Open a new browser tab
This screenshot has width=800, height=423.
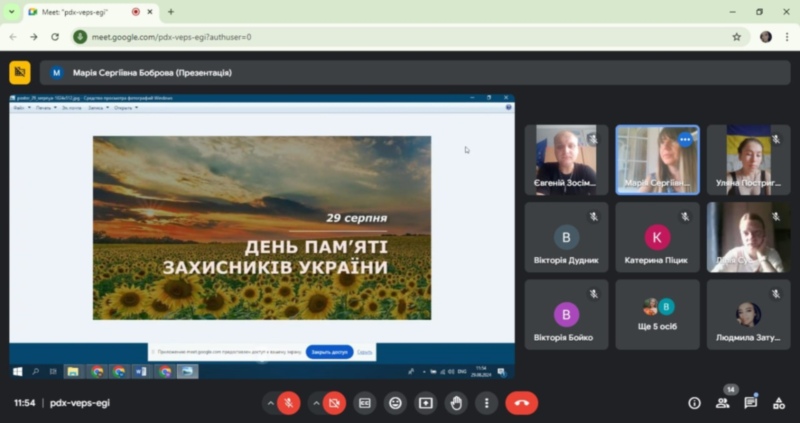(x=171, y=12)
